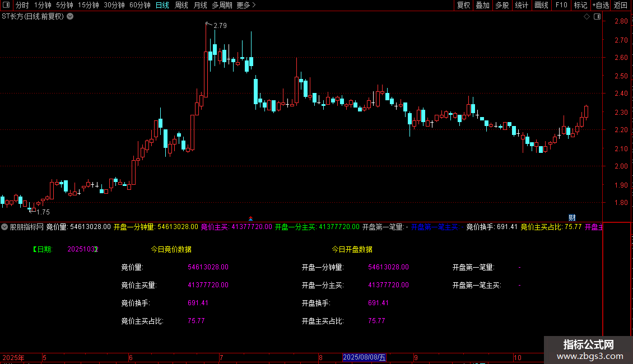
Task: Click the 1.75 low price label
Action: pyautogui.click(x=43, y=212)
